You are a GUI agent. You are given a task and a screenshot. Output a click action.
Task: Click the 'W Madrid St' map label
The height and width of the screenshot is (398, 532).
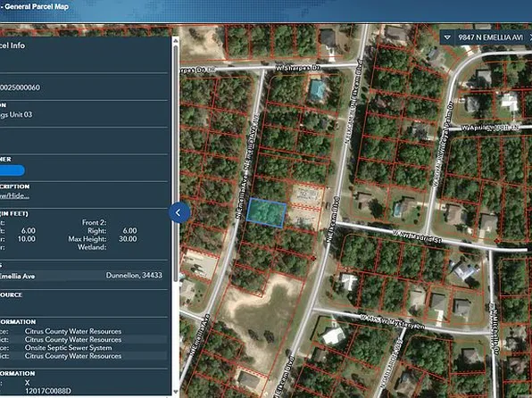(x=418, y=236)
